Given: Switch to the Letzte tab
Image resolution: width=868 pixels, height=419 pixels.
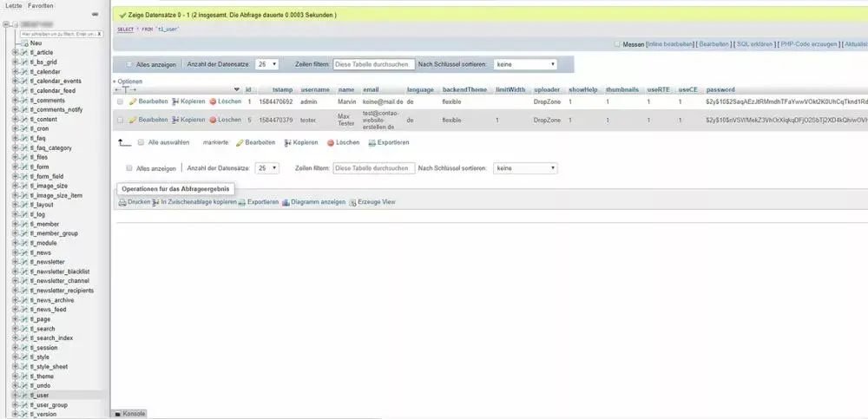Looking at the screenshot, I should (13, 5).
